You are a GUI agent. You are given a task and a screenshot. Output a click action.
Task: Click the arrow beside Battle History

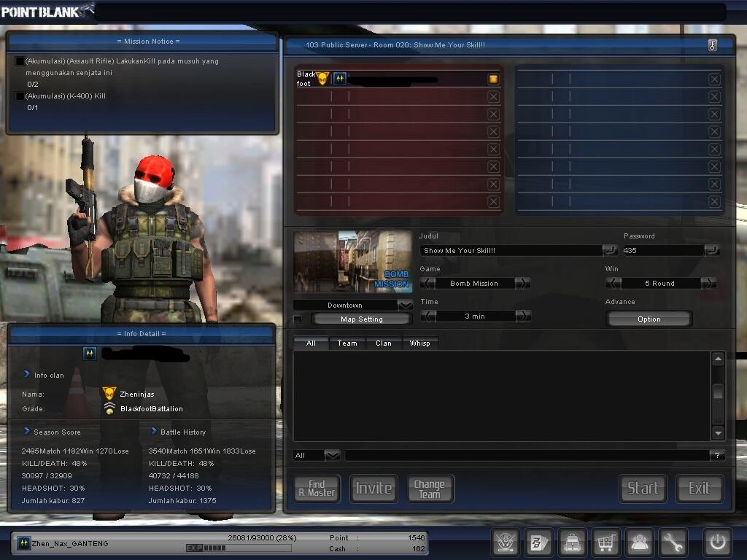click(153, 431)
